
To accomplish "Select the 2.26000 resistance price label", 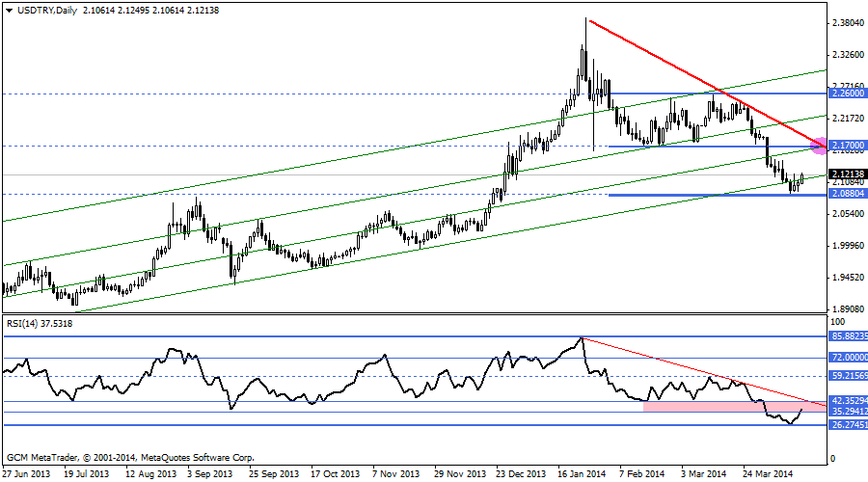I will point(848,94).
